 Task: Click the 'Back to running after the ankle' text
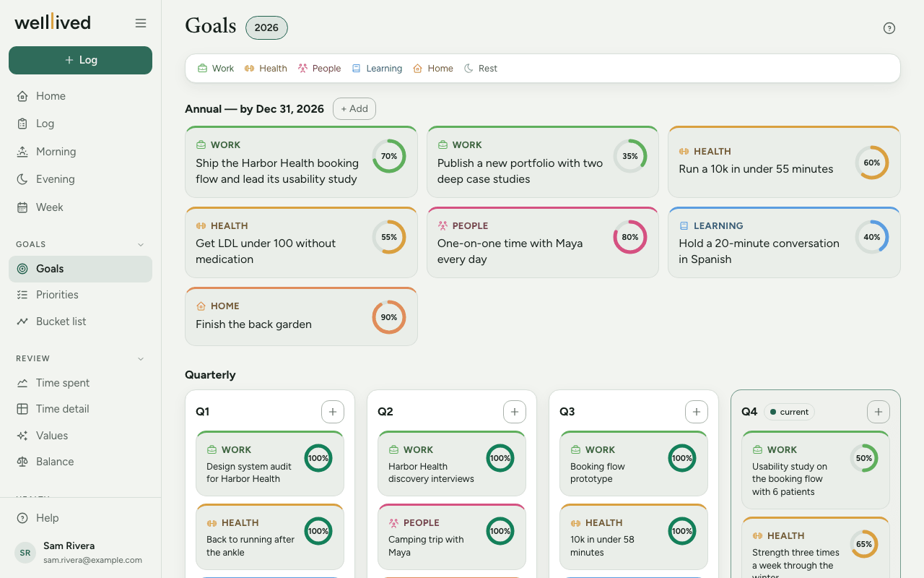point(250,546)
